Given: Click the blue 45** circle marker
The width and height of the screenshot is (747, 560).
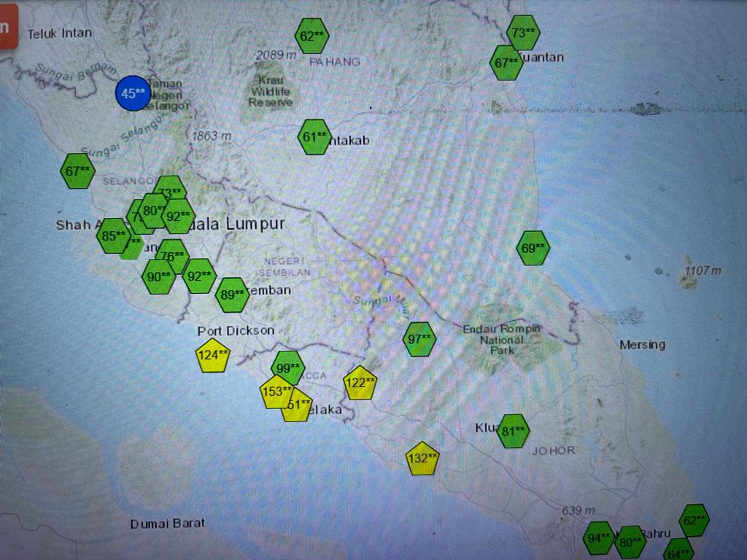Looking at the screenshot, I should [x=133, y=93].
